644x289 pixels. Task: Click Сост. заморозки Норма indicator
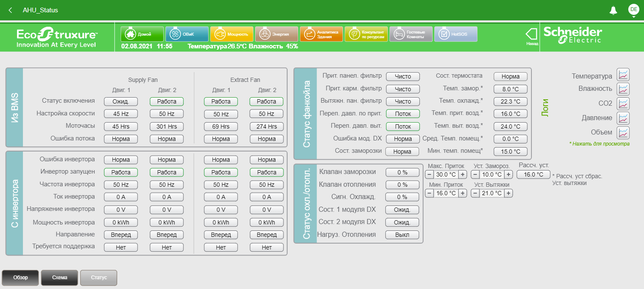tap(403, 152)
